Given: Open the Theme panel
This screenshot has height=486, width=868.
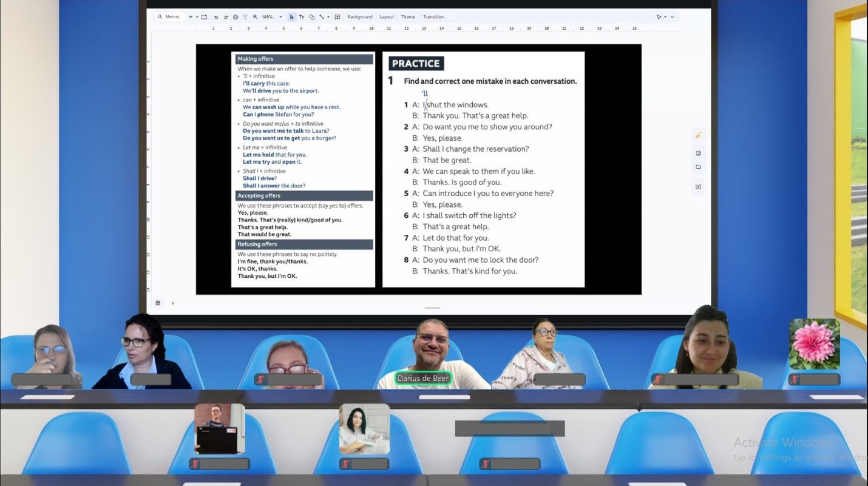Looking at the screenshot, I should click(408, 17).
